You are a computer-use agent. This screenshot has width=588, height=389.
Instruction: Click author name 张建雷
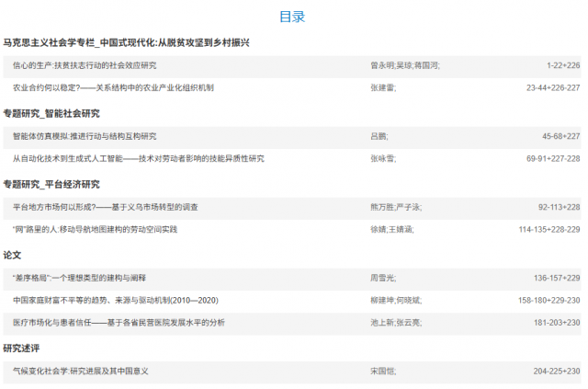381,87
